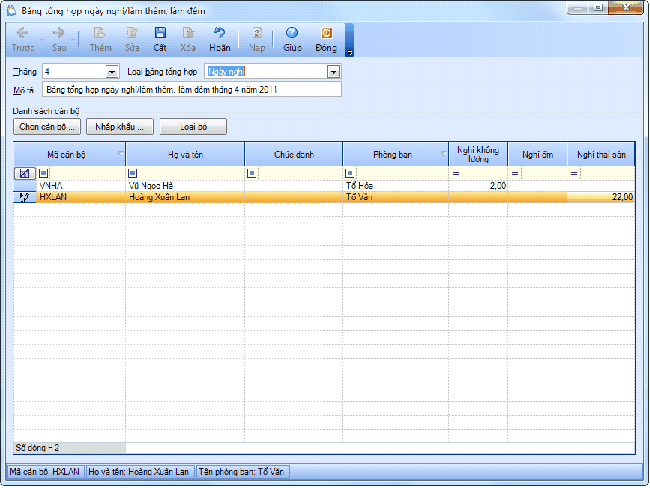Open filter arrow on Mã cán bộ column

click(121, 154)
